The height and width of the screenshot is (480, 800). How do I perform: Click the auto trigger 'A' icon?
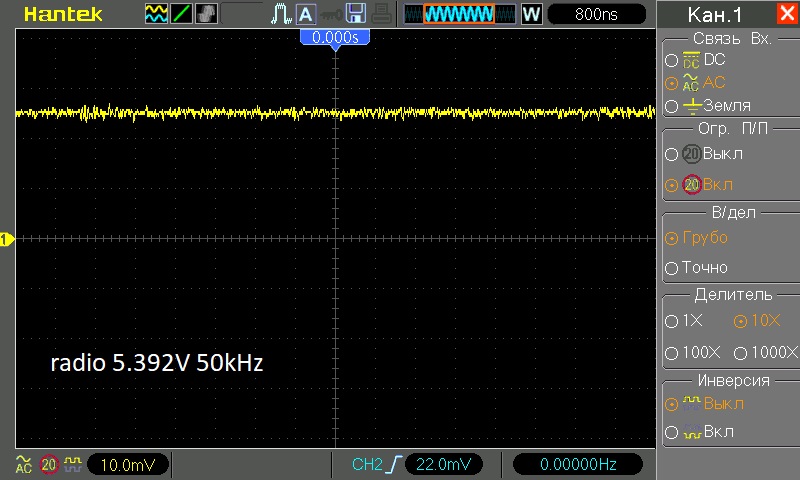306,14
